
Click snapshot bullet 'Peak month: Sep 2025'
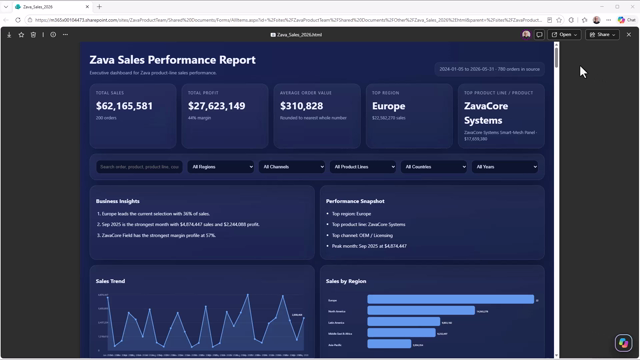(369, 246)
